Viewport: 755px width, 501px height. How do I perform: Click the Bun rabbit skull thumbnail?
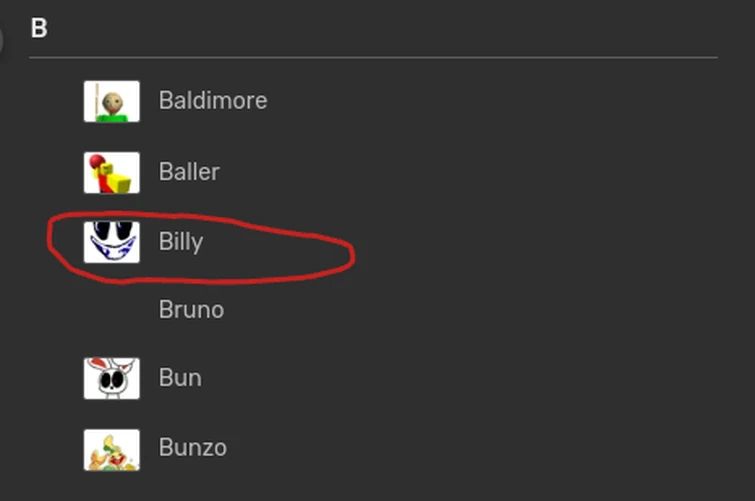pos(111,378)
